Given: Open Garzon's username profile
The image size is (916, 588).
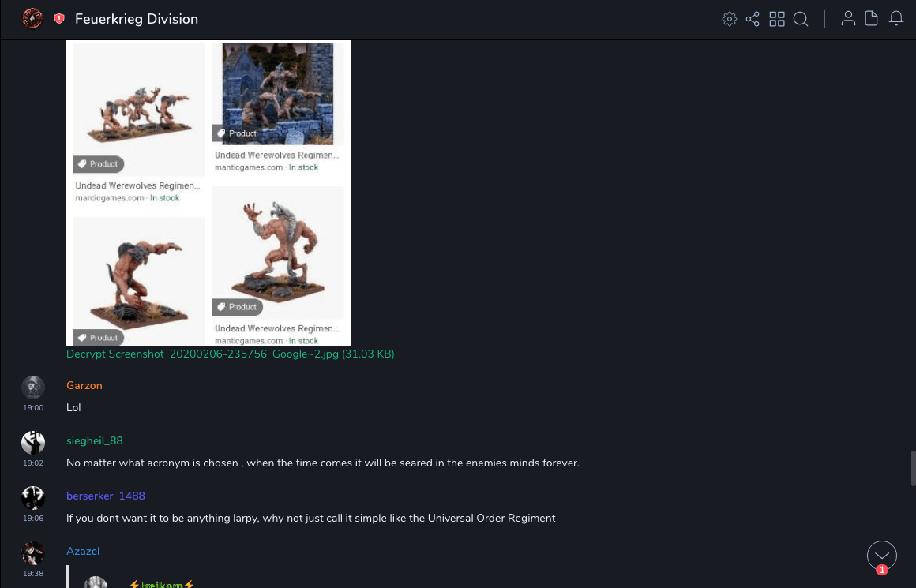Looking at the screenshot, I should coord(84,385).
